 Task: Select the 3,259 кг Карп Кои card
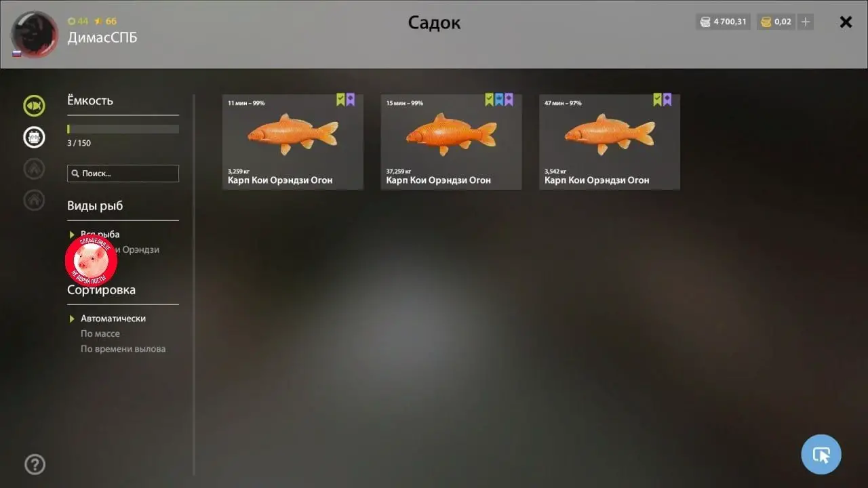pos(293,142)
